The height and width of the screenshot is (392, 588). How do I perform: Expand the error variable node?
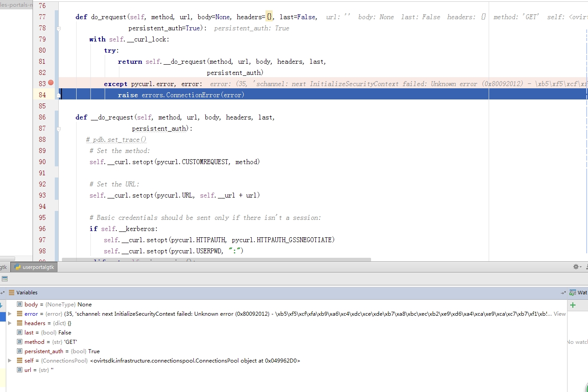tap(10, 314)
